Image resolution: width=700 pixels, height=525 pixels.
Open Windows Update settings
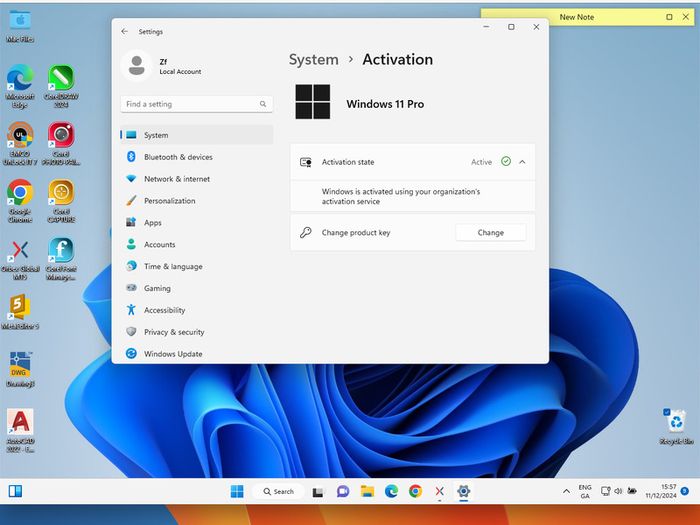[197, 354]
